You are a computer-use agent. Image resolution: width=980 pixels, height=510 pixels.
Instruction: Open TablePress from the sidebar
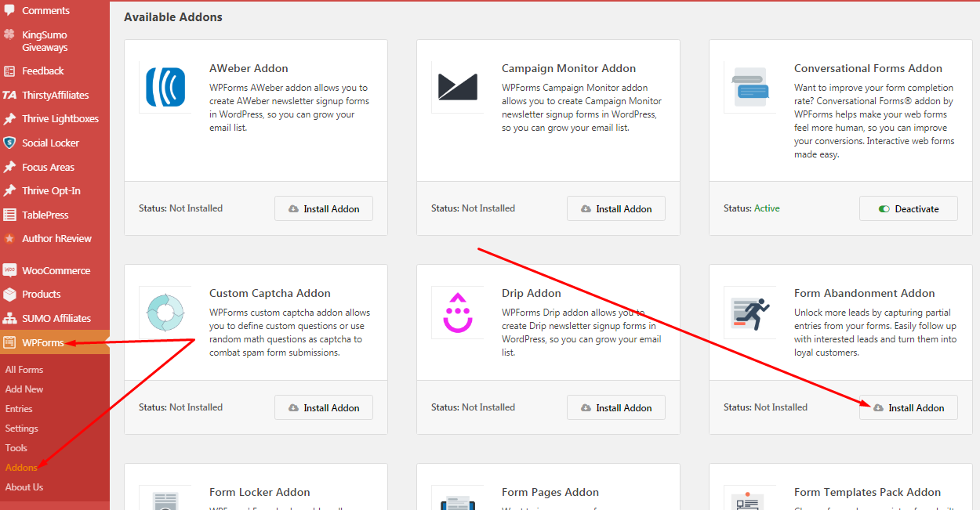45,215
